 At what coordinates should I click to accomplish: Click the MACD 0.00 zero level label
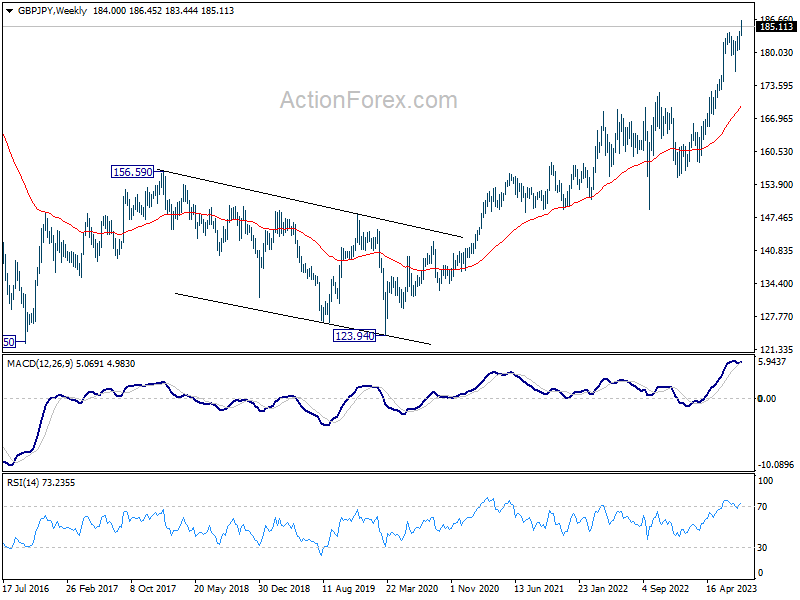[x=767, y=398]
